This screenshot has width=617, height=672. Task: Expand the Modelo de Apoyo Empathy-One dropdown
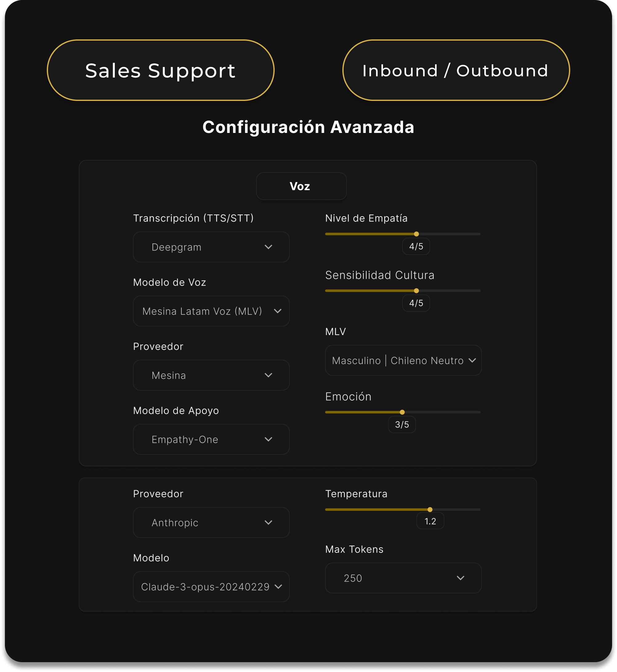pos(211,439)
